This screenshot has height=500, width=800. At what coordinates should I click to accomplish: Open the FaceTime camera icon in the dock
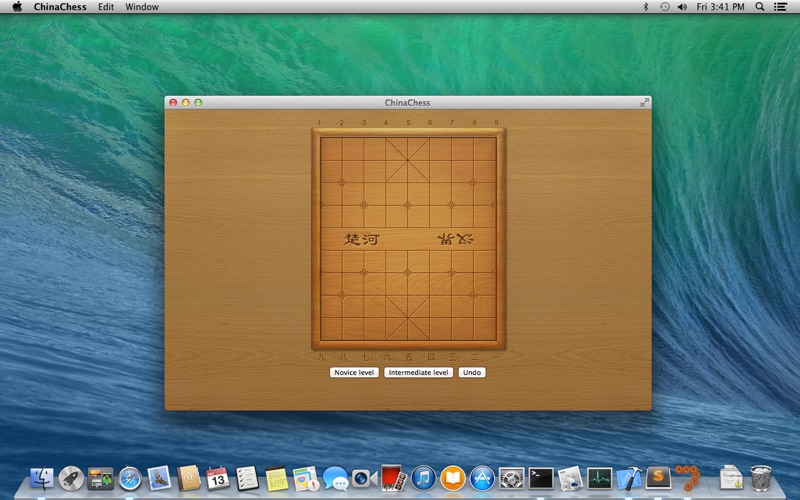point(364,479)
